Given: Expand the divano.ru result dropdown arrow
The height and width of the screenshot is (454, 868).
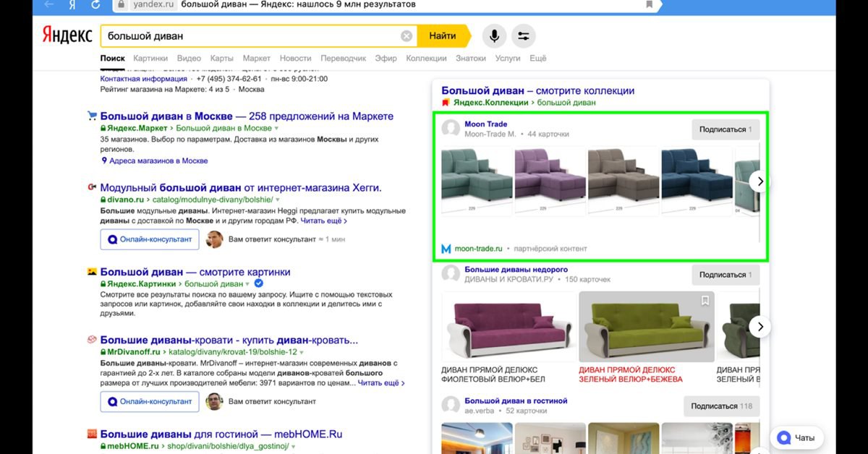Looking at the screenshot, I should click(x=276, y=200).
